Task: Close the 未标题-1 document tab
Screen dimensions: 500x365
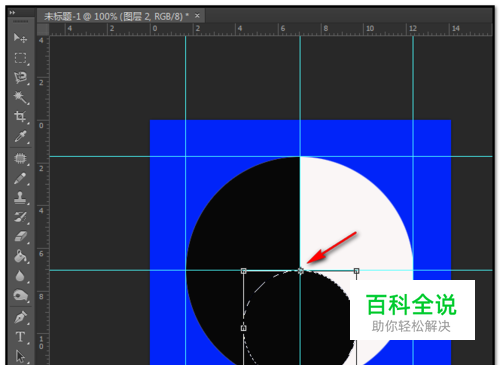Action: 197,16
